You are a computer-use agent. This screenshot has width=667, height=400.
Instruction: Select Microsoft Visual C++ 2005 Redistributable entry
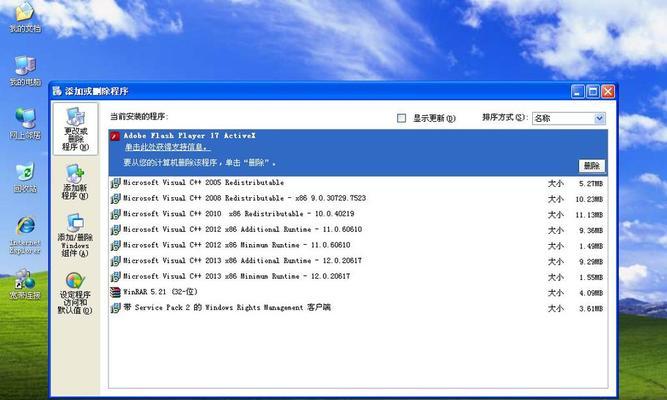pos(203,183)
